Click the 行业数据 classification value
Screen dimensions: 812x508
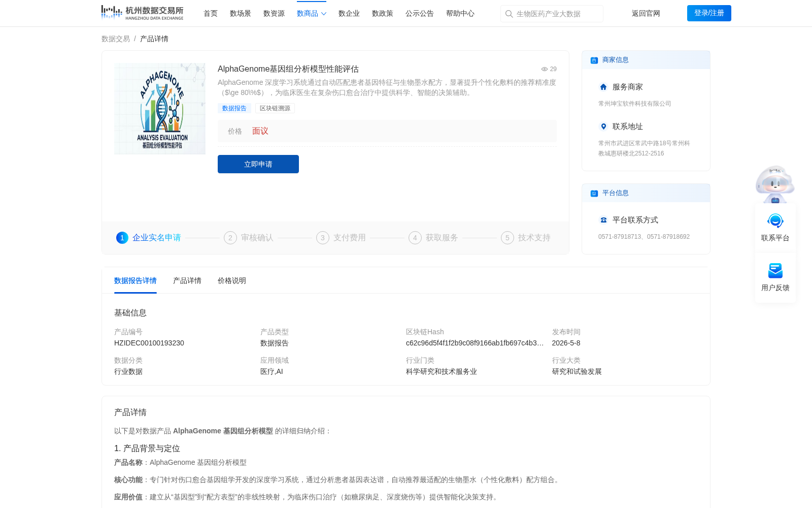pos(128,371)
